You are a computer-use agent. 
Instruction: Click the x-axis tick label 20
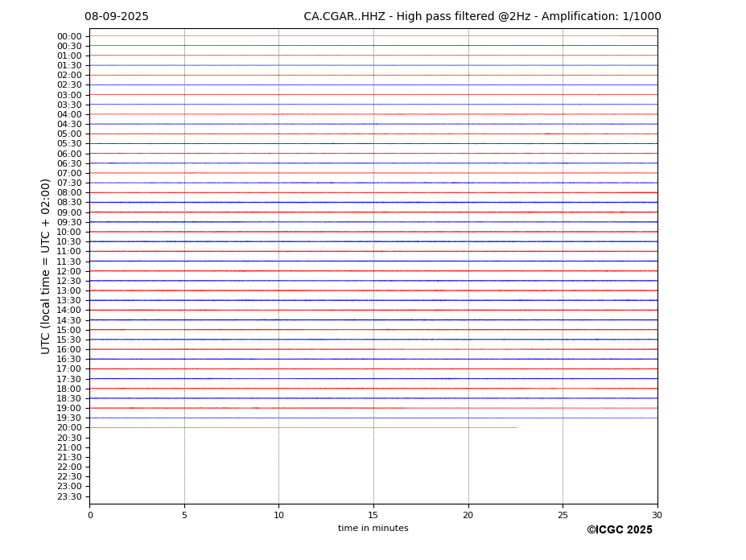[x=468, y=515]
